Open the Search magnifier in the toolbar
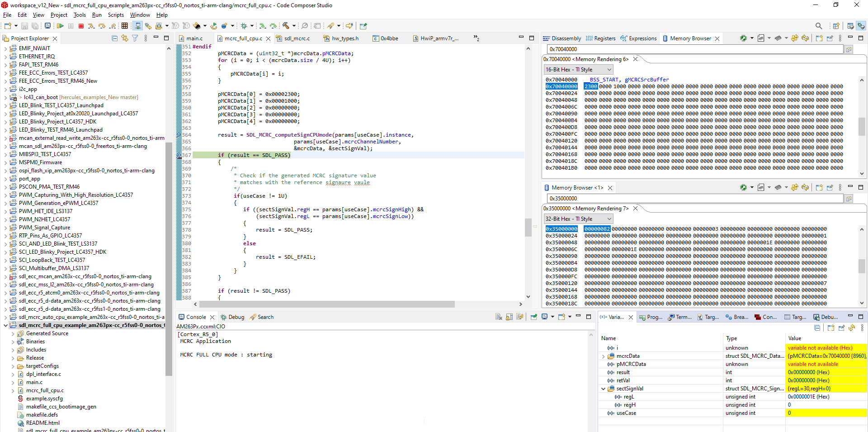 tap(819, 26)
